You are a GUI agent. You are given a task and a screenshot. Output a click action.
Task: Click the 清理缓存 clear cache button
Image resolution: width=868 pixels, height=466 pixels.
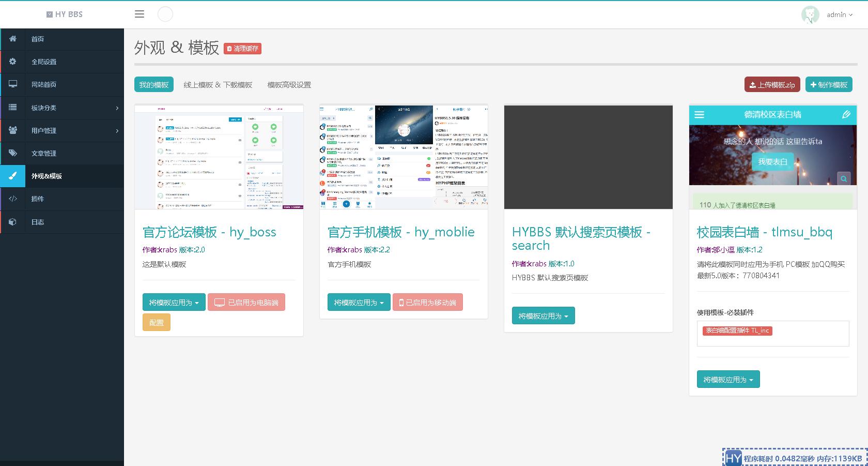click(242, 48)
